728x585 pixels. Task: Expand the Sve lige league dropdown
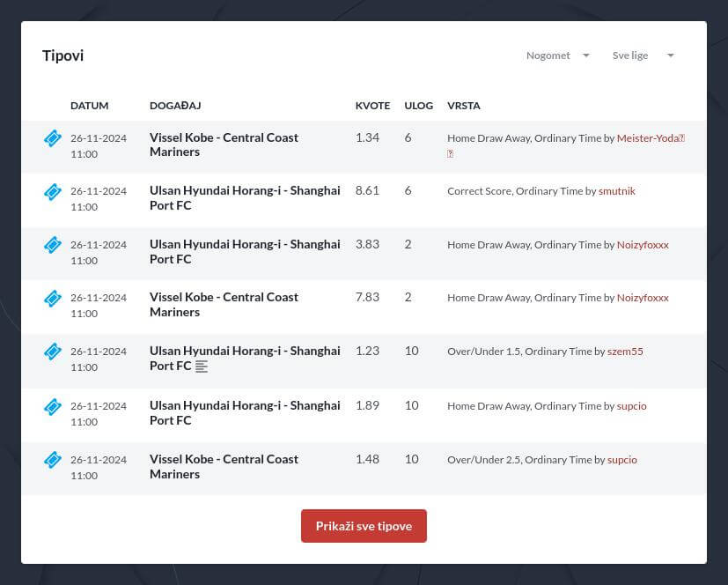(x=643, y=56)
